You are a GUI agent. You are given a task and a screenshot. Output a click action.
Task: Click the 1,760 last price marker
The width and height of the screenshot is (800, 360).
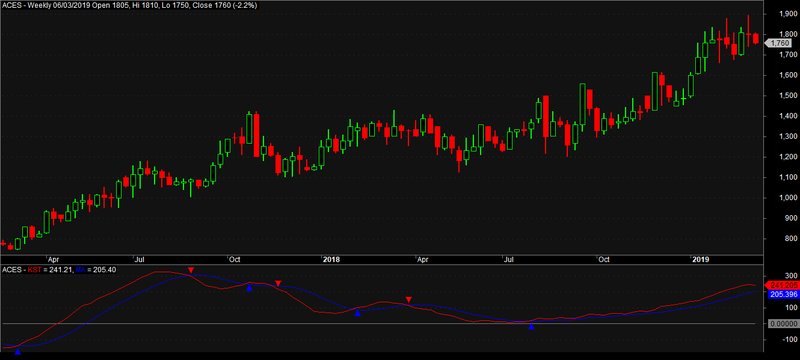[x=779, y=43]
